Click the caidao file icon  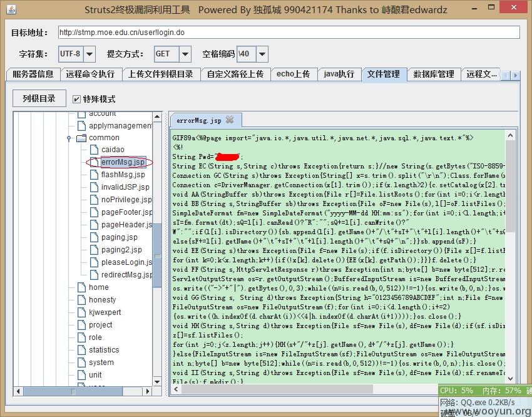95,150
